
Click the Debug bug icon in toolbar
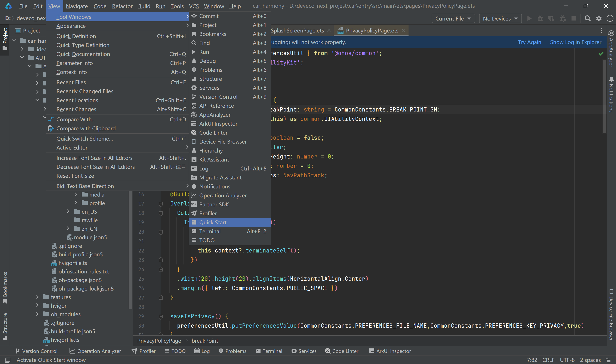coord(540,19)
